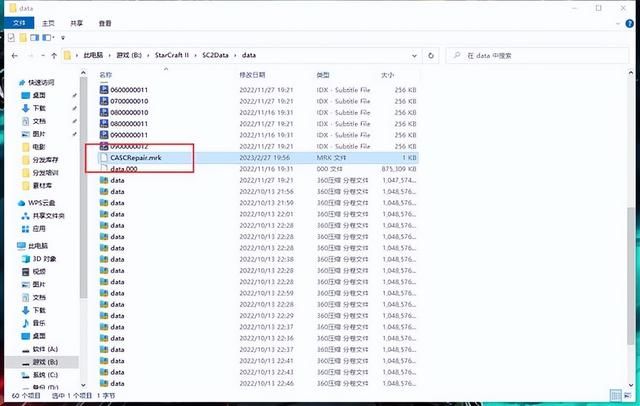The width and height of the screenshot is (640, 406).
Task: Open 分发培训 folder in the navigation pane
Action: point(45,173)
